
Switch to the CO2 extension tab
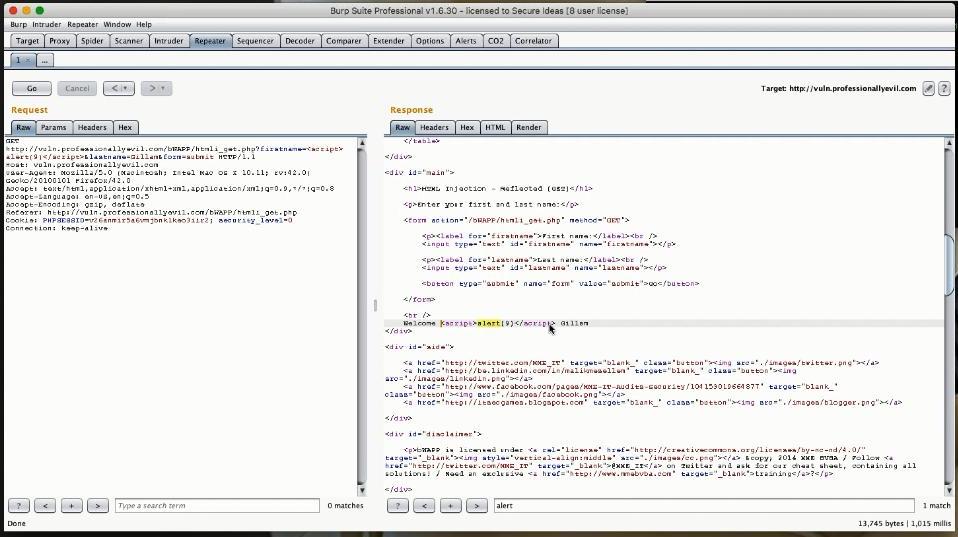click(x=495, y=41)
